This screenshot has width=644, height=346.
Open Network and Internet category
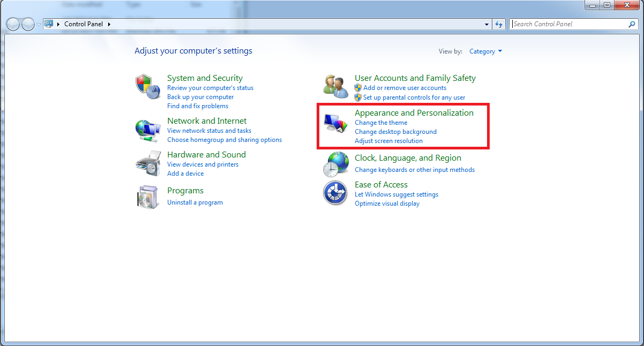207,121
